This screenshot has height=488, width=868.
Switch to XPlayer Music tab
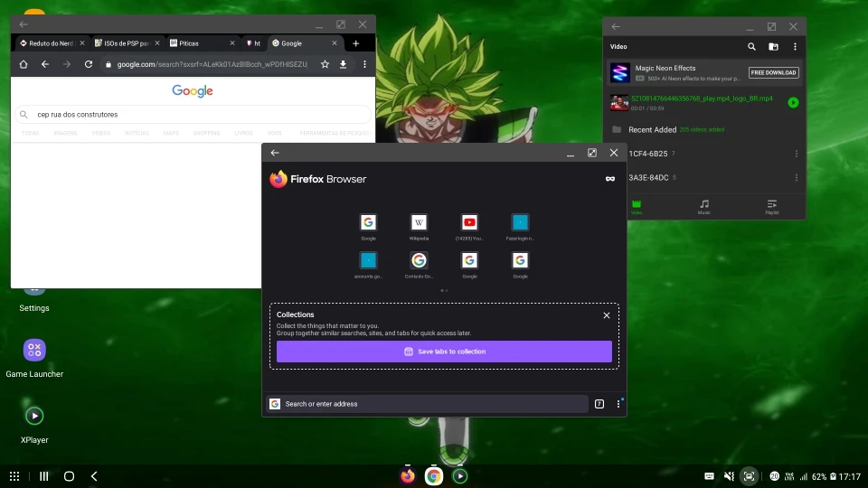704,207
